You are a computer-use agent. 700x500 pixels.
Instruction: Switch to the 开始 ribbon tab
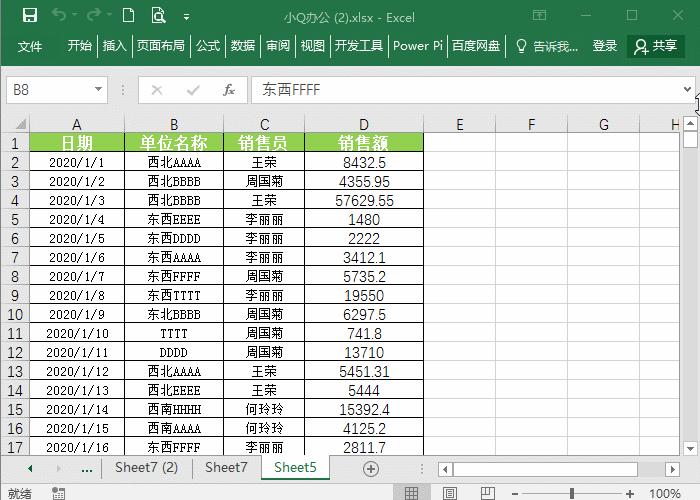79,46
